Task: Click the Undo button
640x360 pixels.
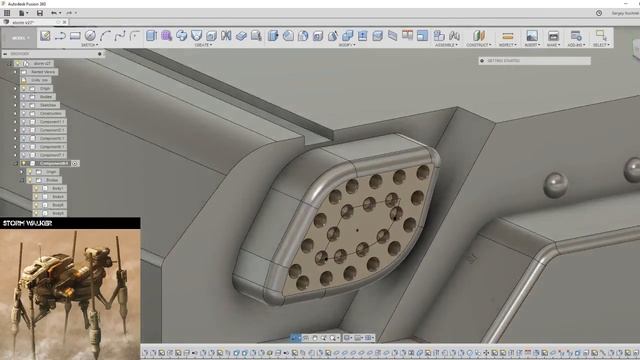Action: [x=55, y=13]
